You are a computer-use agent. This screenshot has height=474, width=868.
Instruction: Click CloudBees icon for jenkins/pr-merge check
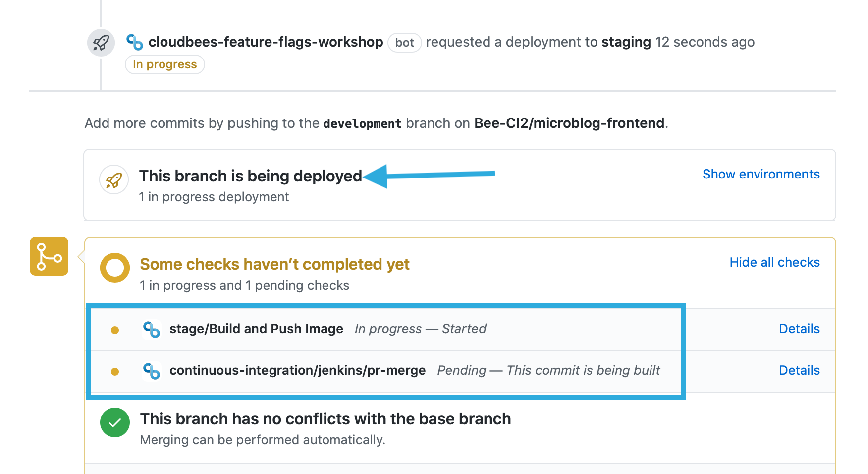tap(152, 371)
